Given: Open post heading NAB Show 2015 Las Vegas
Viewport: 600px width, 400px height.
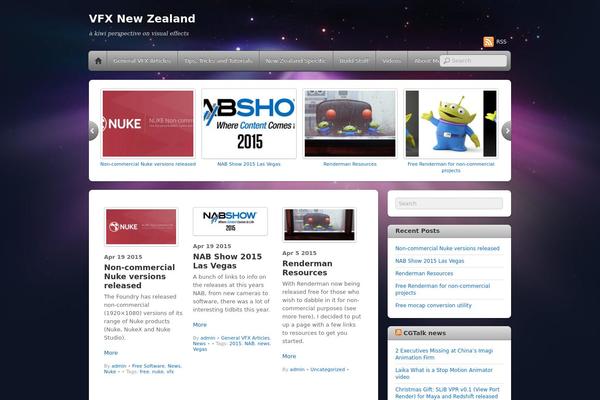Looking at the screenshot, I should tap(227, 261).
